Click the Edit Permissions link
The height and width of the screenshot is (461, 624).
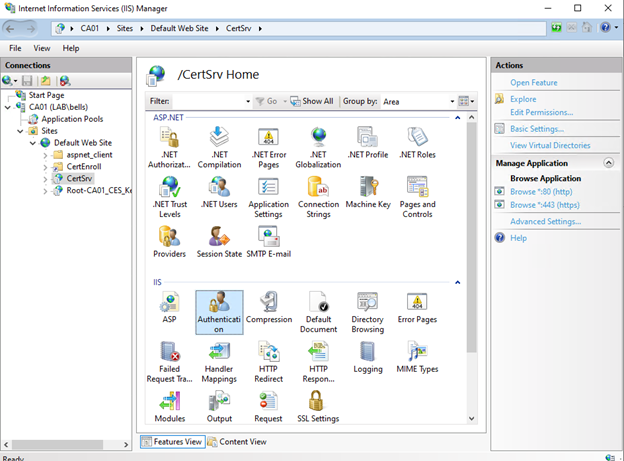click(540, 110)
